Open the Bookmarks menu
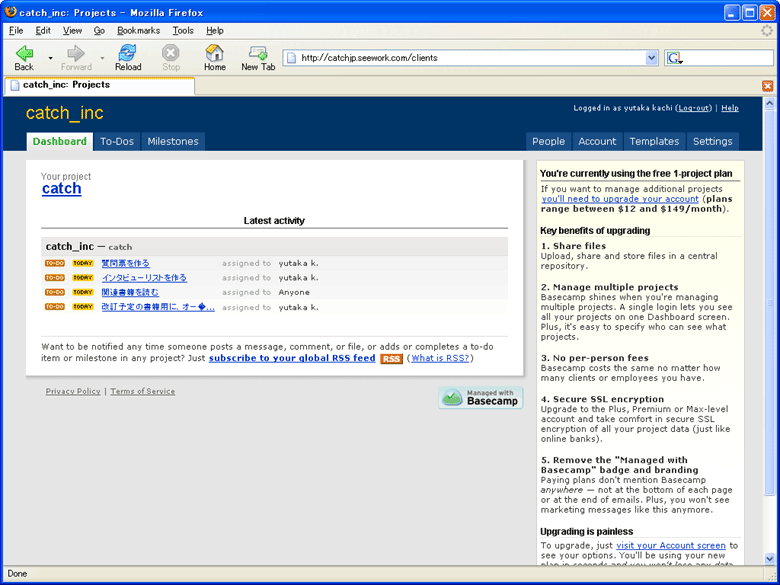780x585 pixels. pyautogui.click(x=138, y=31)
